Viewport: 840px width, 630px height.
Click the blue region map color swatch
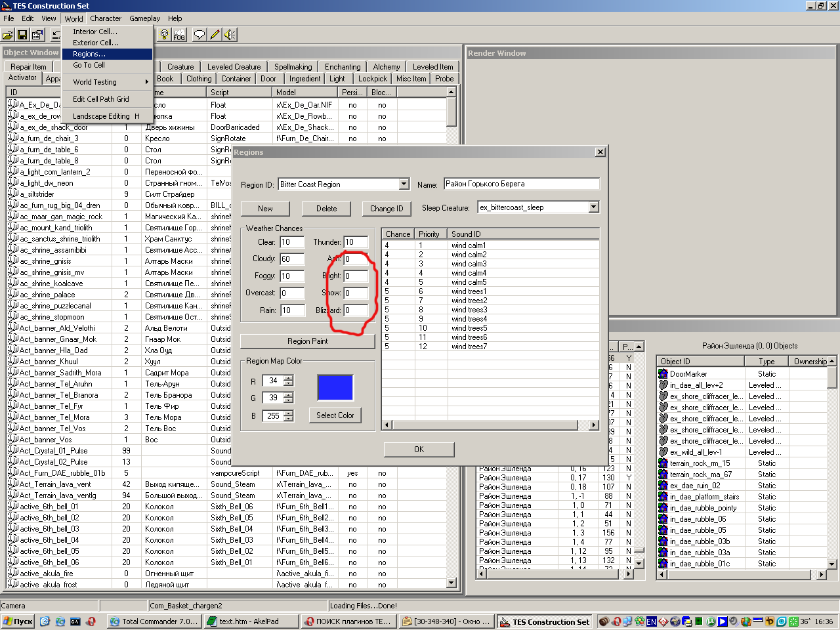click(335, 388)
